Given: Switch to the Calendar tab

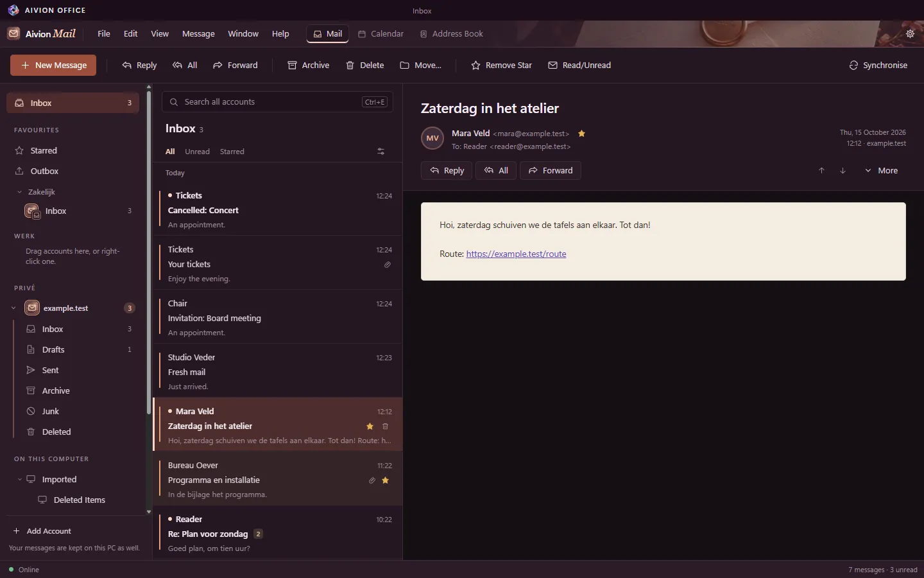Looking at the screenshot, I should coord(381,33).
